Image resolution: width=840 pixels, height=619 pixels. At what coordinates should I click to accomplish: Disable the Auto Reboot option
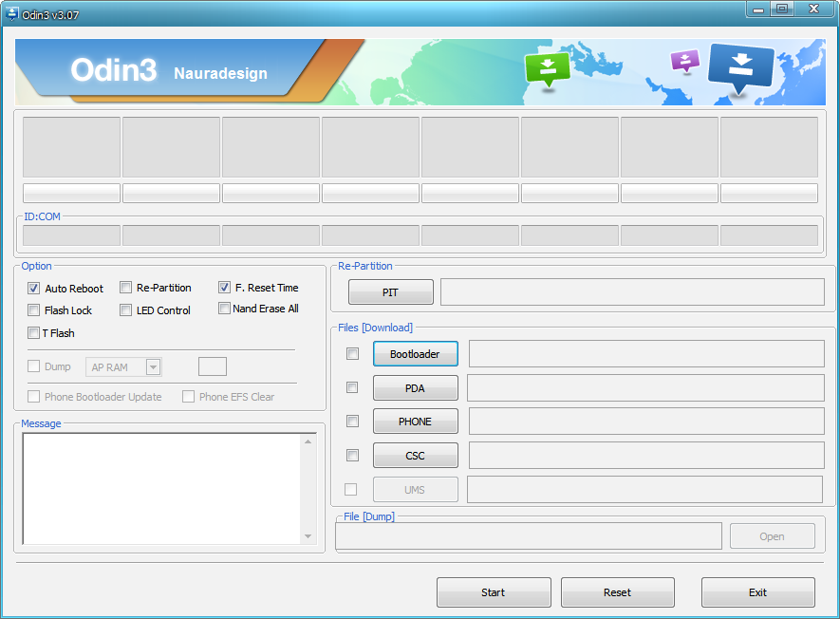[34, 288]
